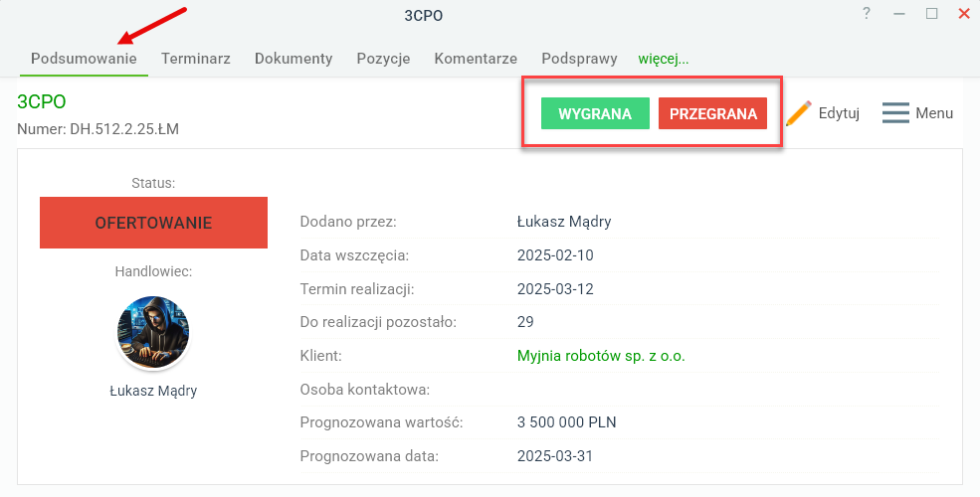Click the deadline date 2025-03-12

click(x=555, y=289)
